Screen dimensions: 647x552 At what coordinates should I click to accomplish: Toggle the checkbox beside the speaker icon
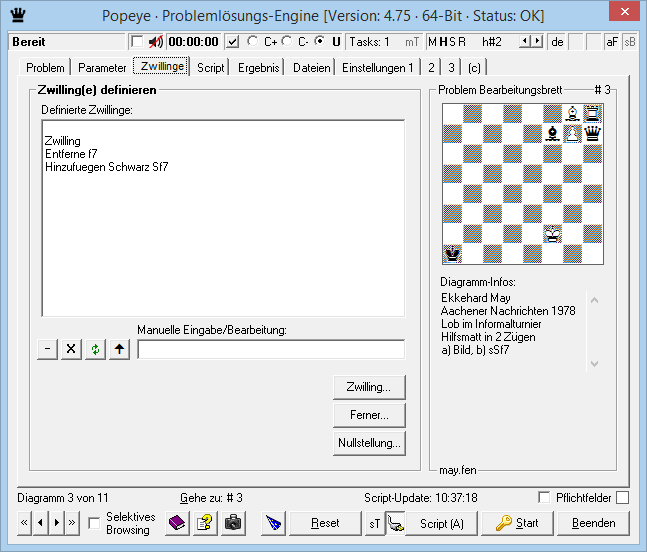[x=137, y=42]
